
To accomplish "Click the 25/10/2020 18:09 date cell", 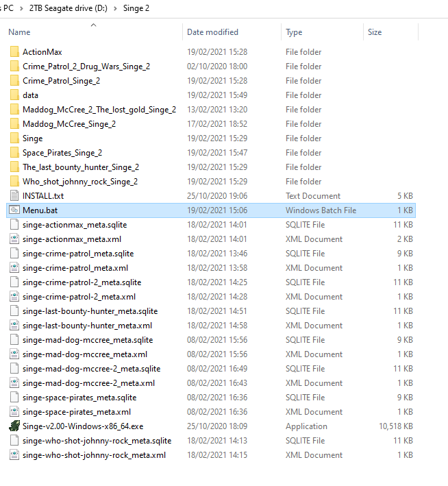I will (x=217, y=426).
